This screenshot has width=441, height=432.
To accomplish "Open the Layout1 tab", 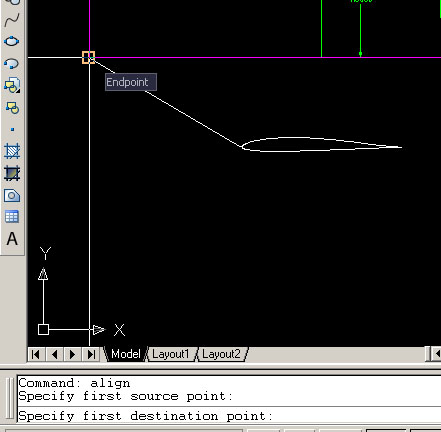I will pos(171,354).
